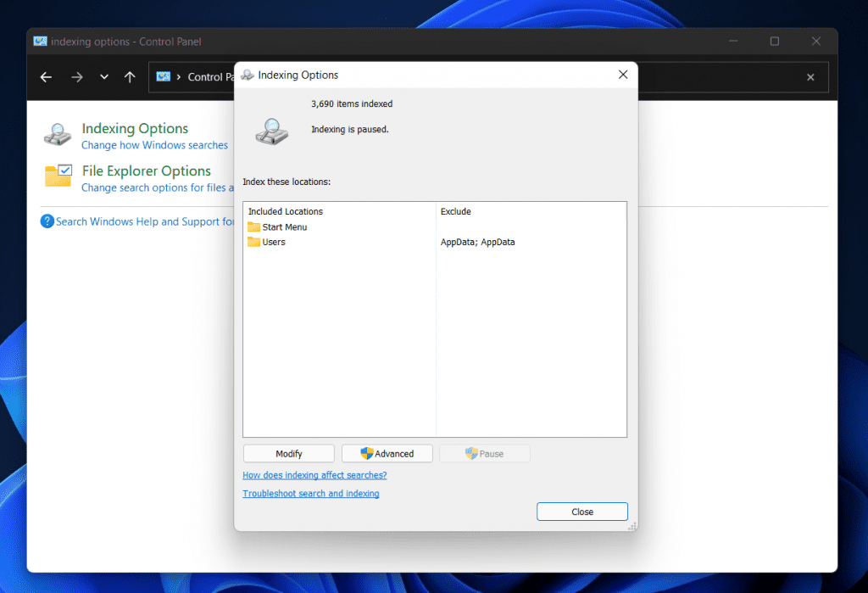Click the Control Panel icon in the address bar

164,76
